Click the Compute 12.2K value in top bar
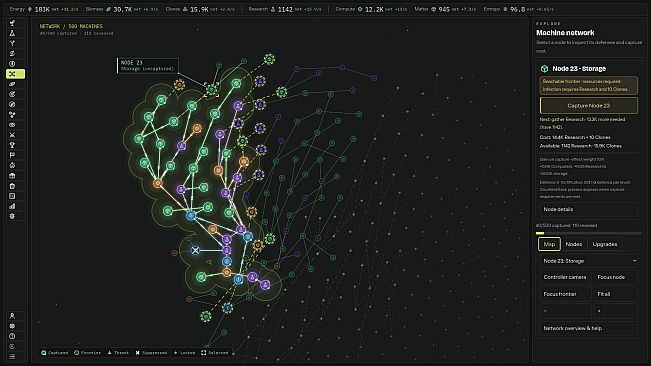 [x=374, y=9]
